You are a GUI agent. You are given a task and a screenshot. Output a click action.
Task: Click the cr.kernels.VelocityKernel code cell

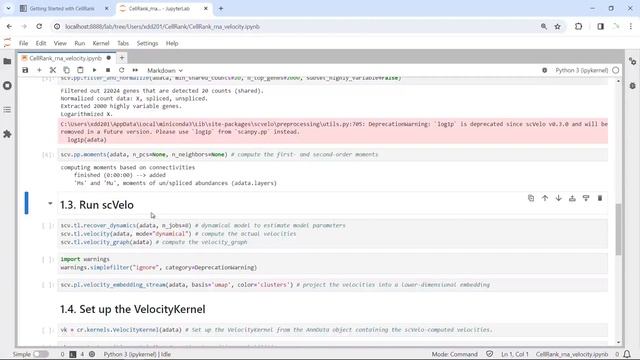333,330
